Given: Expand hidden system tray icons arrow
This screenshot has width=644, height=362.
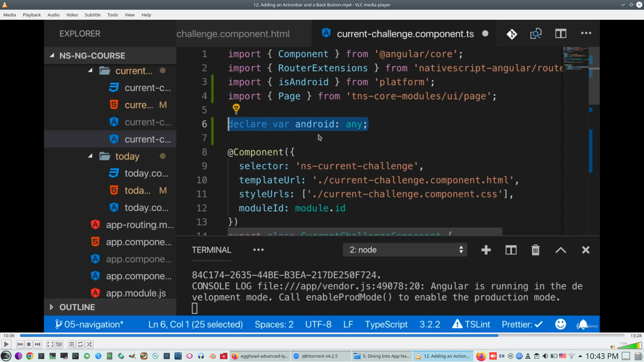Looking at the screenshot, I should 580,356.
